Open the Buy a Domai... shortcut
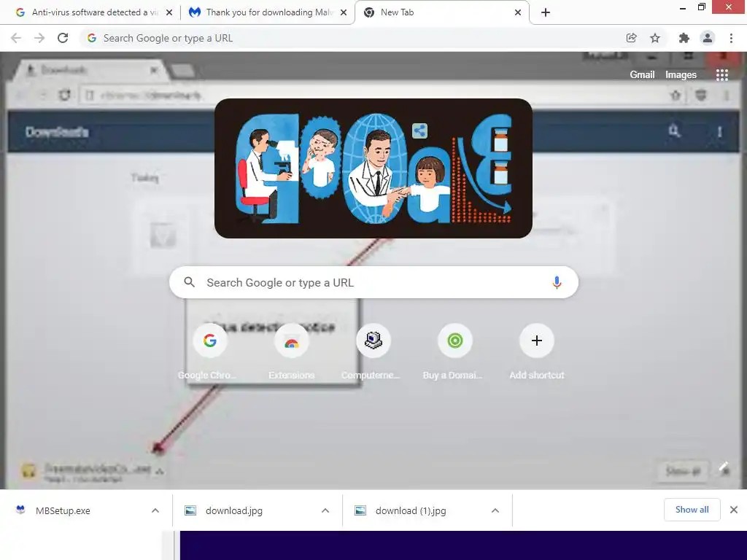This screenshot has width=747, height=560. 455,351
